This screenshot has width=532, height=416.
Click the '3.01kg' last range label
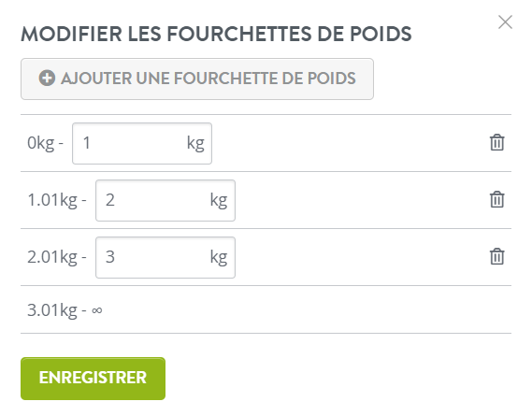coord(52,310)
